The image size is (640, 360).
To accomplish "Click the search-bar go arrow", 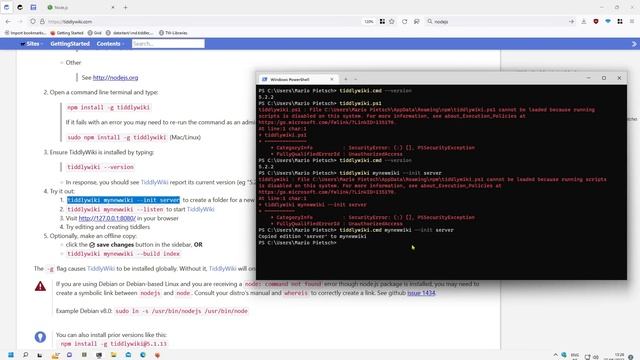I will click(571, 22).
